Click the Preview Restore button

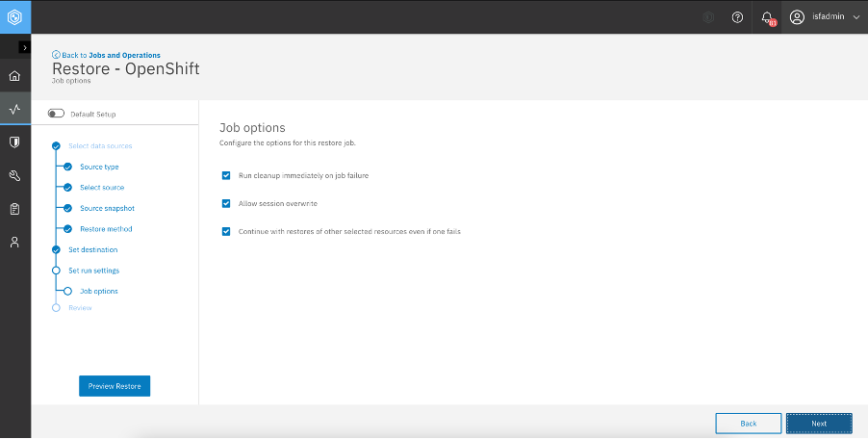(115, 386)
